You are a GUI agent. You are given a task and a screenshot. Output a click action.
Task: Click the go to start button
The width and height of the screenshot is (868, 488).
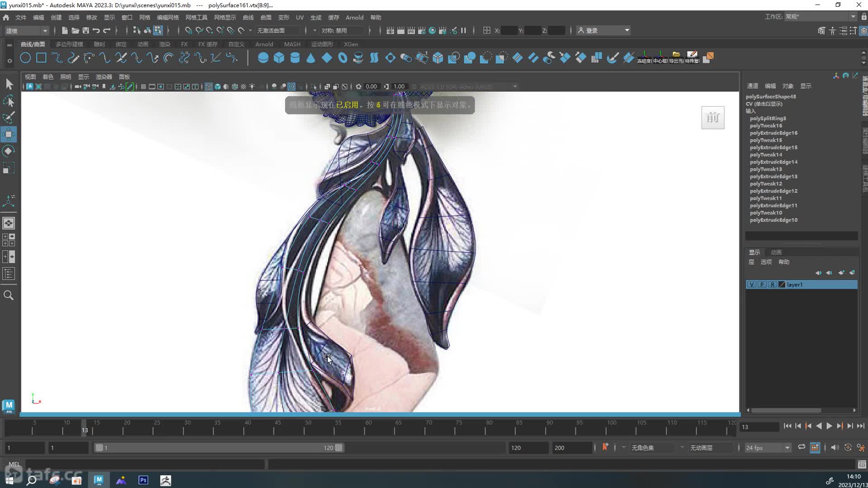787,426
